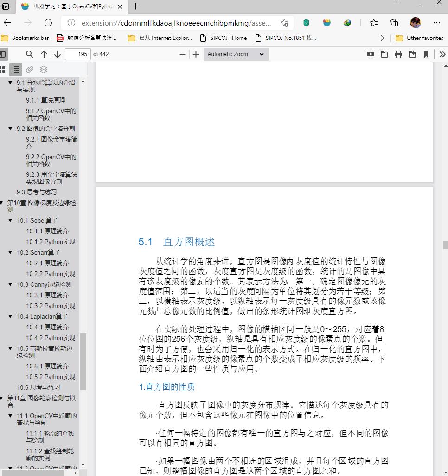
Task: Open the green shield extension
Action: click(306, 23)
